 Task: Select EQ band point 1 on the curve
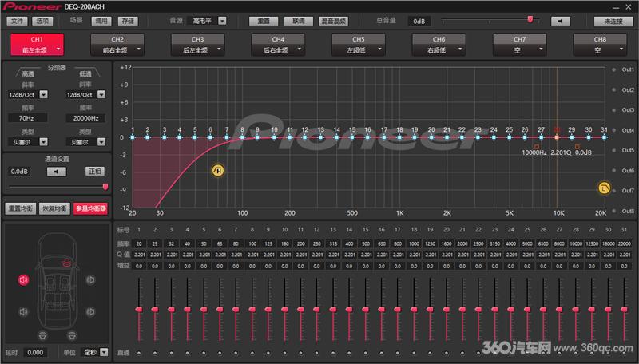pyautogui.click(x=133, y=137)
